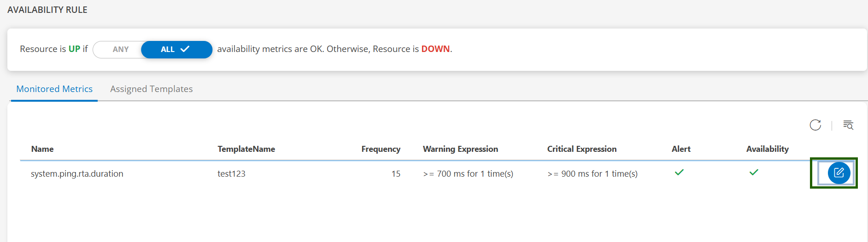Click the checkmark inside the ALL toggle
The width and height of the screenshot is (868, 242).
pyautogui.click(x=185, y=49)
